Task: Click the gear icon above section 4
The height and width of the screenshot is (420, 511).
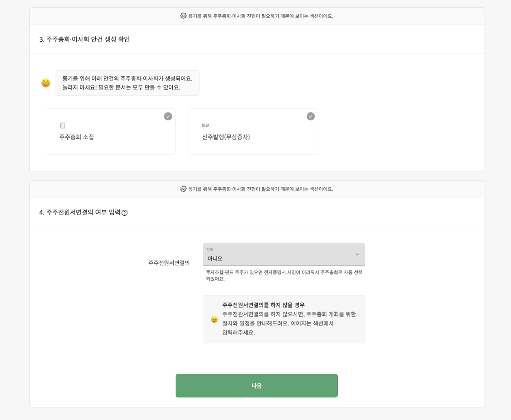Action: (183, 189)
